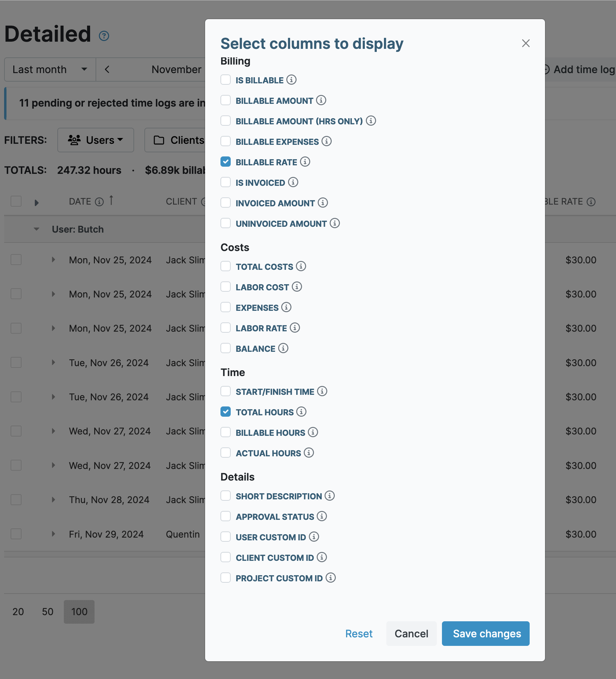Click the info icon next to Total Costs
The height and width of the screenshot is (679, 616).
tap(301, 266)
